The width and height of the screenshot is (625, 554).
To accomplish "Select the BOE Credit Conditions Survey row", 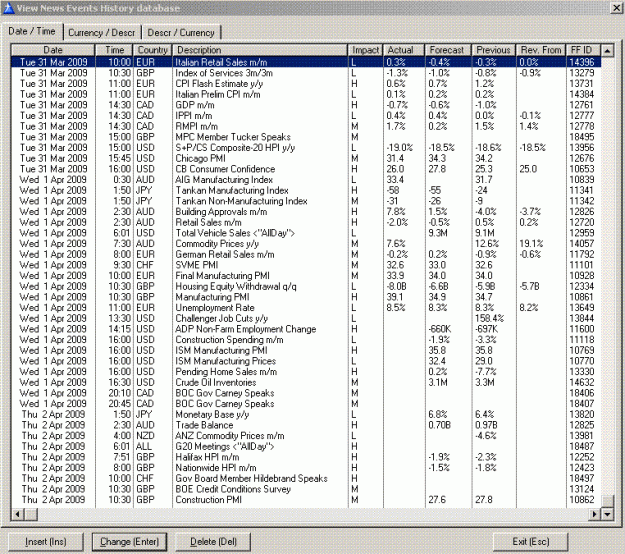I will pyautogui.click(x=306, y=489).
